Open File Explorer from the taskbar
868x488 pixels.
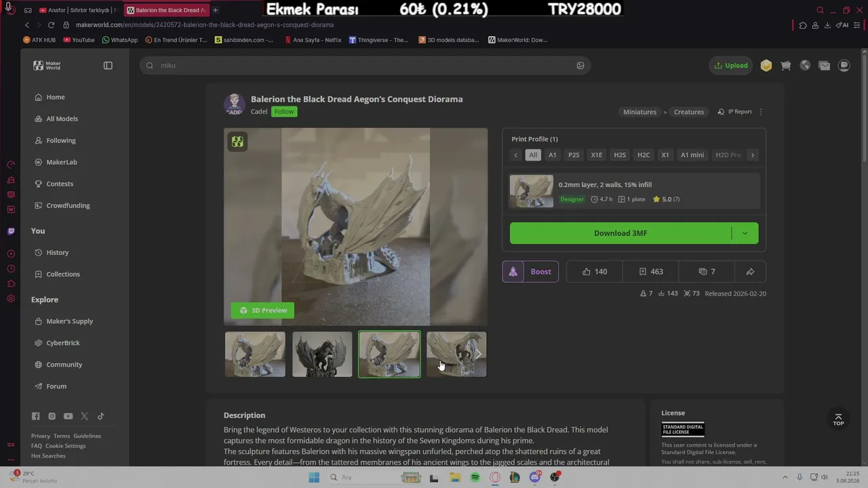455,478
